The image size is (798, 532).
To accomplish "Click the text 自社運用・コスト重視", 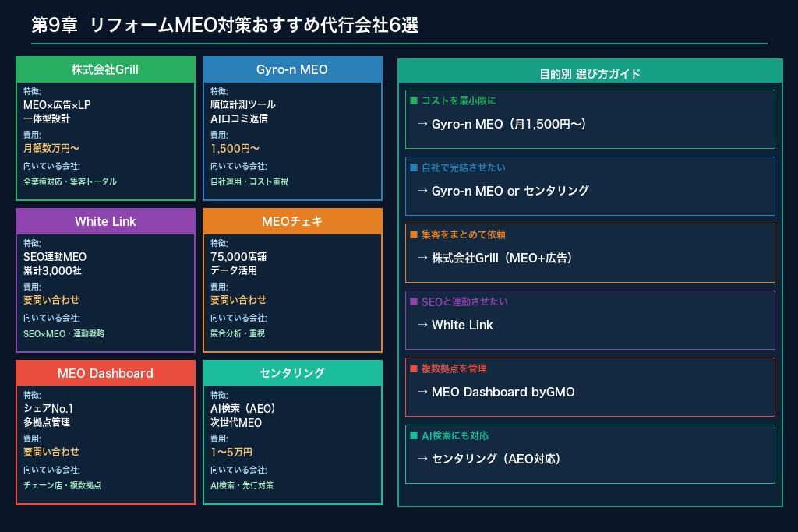I will (x=249, y=181).
